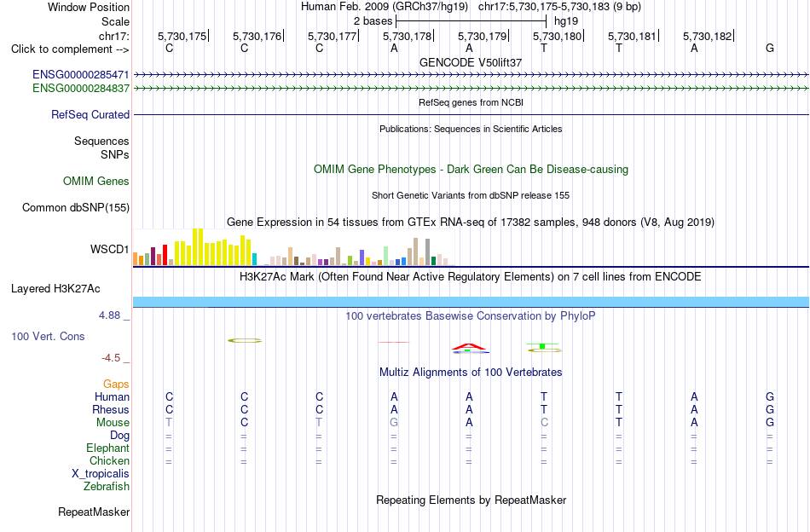810x532 pixels.
Task: Open '100 vertebrates Basewise Conservation by PhyloP' title
Action: (471, 316)
